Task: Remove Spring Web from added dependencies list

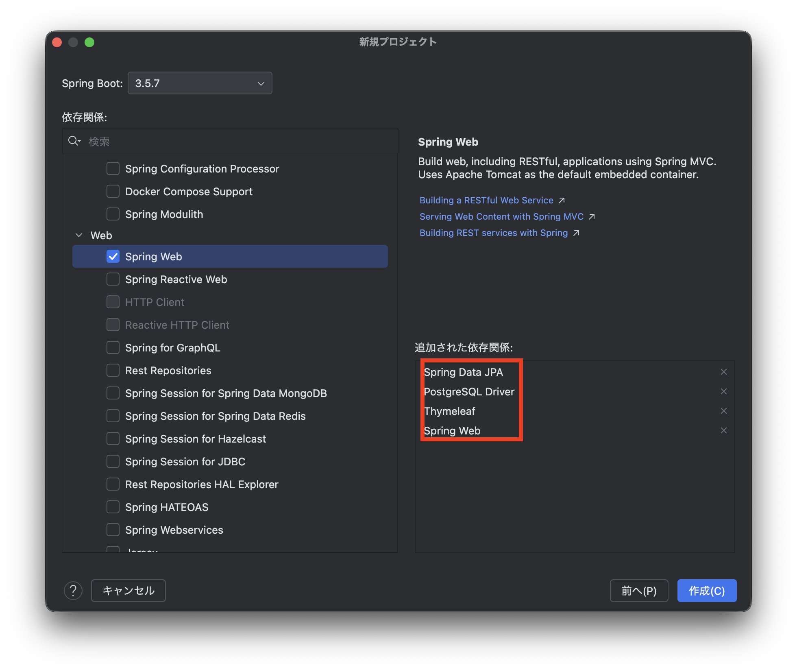Action: point(723,430)
